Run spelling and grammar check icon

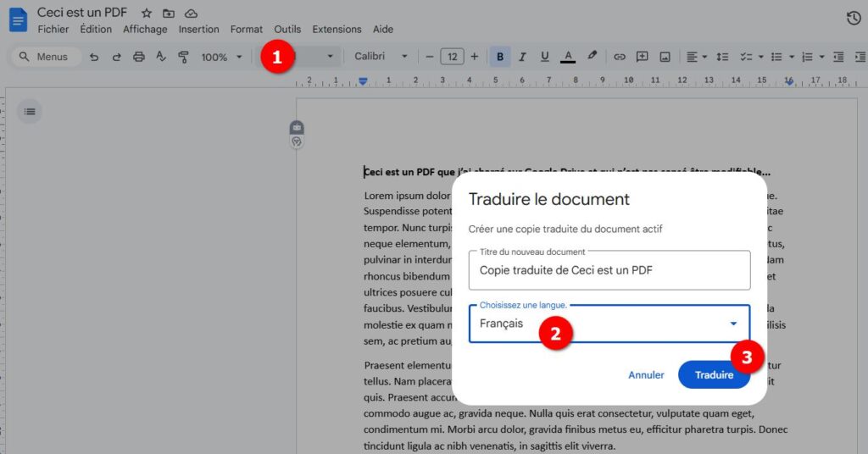pos(160,57)
